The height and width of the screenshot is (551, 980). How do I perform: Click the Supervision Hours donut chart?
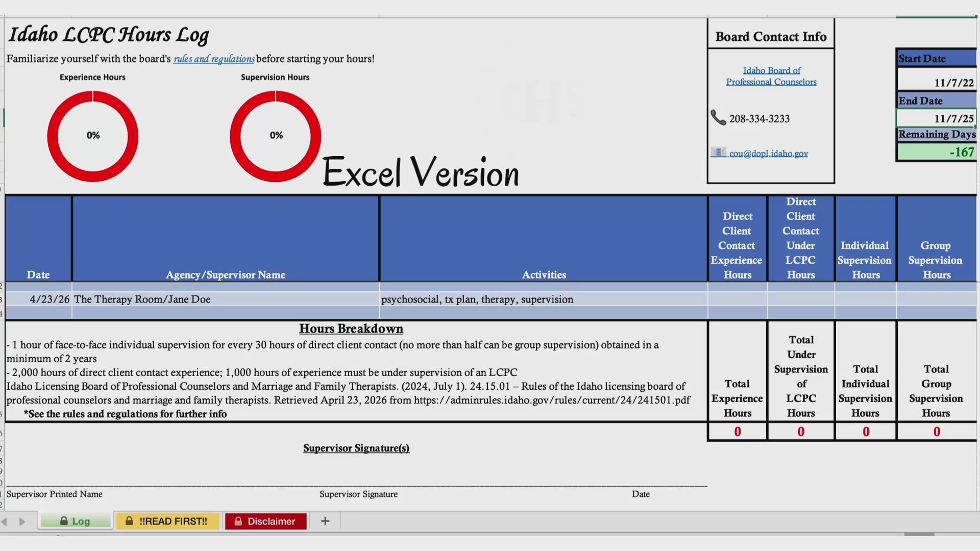(276, 136)
